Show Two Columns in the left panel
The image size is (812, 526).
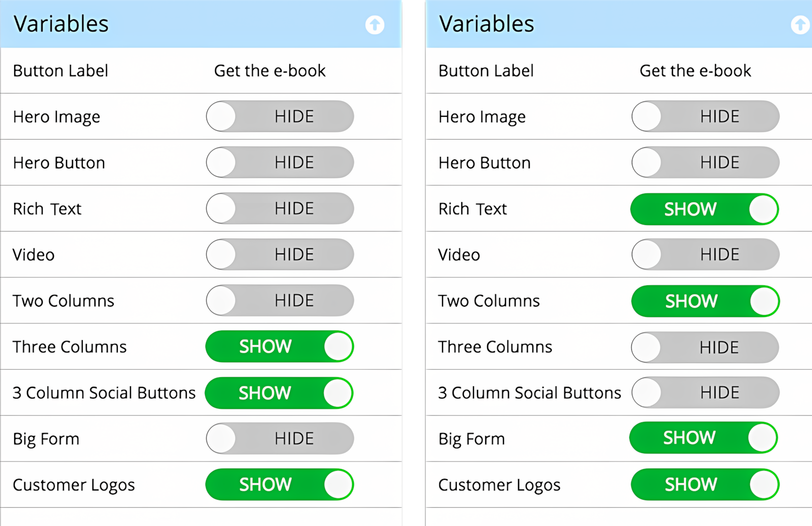pyautogui.click(x=279, y=300)
